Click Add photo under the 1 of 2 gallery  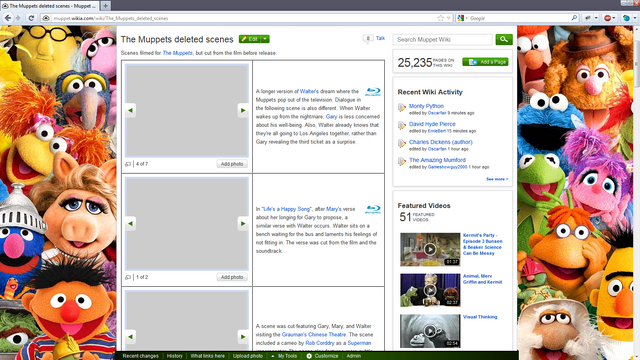[x=232, y=277]
